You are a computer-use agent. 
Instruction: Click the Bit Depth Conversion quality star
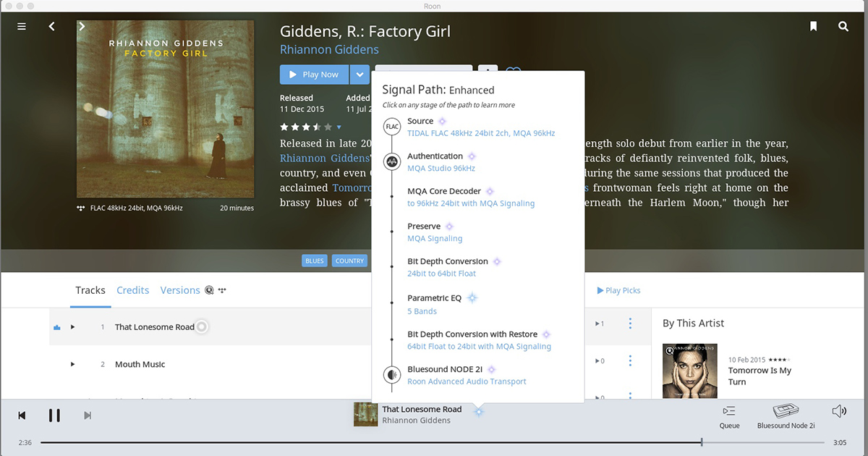(497, 261)
